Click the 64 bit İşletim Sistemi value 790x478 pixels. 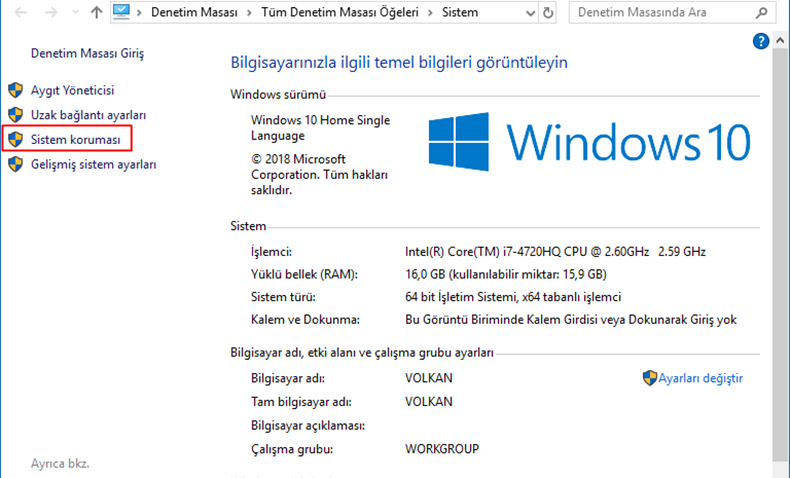513,297
